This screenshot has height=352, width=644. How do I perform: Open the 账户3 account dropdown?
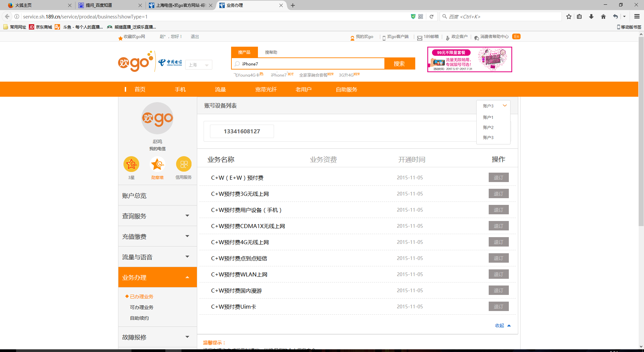[493, 105]
